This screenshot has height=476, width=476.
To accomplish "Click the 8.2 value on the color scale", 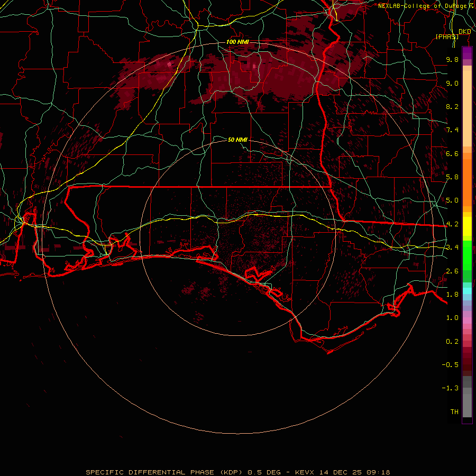I will pyautogui.click(x=452, y=106).
